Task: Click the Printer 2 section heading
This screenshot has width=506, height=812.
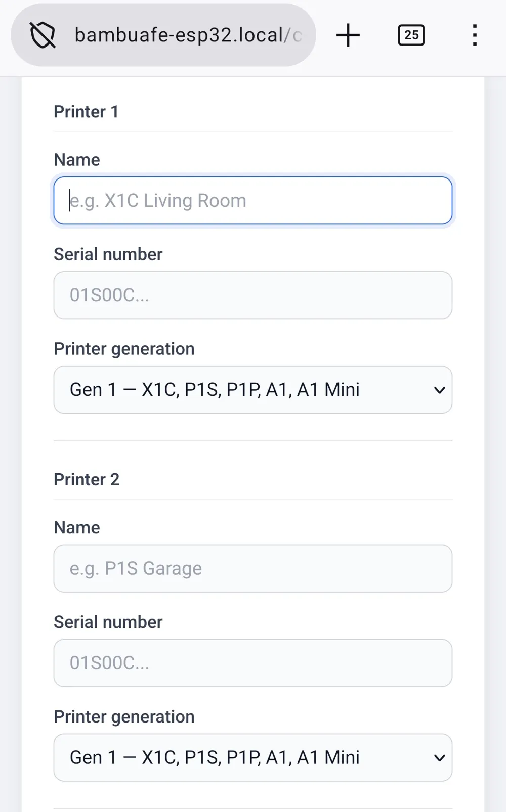Action: (x=87, y=479)
